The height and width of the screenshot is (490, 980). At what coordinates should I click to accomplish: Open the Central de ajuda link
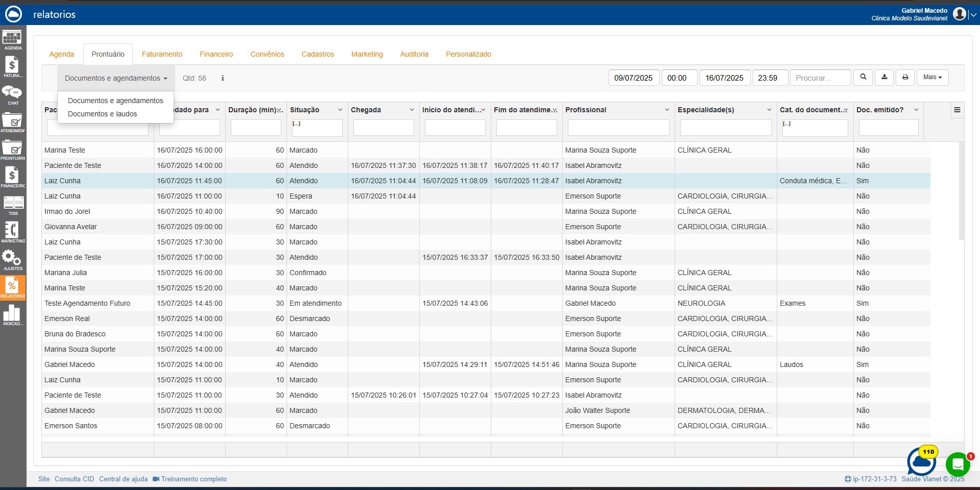pyautogui.click(x=123, y=479)
